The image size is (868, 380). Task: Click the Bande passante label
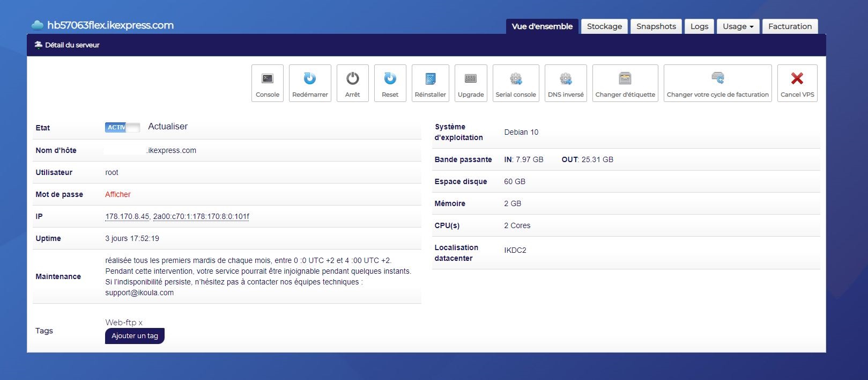[x=463, y=159]
